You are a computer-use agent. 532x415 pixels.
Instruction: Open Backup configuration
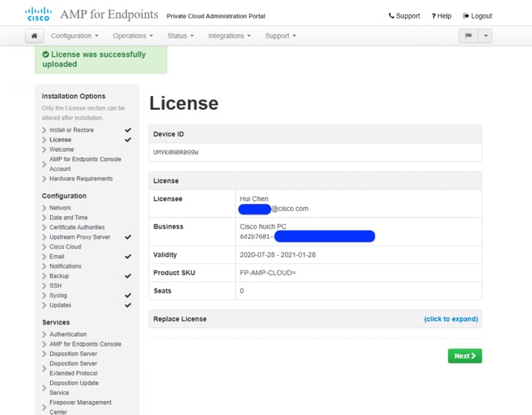(x=59, y=276)
